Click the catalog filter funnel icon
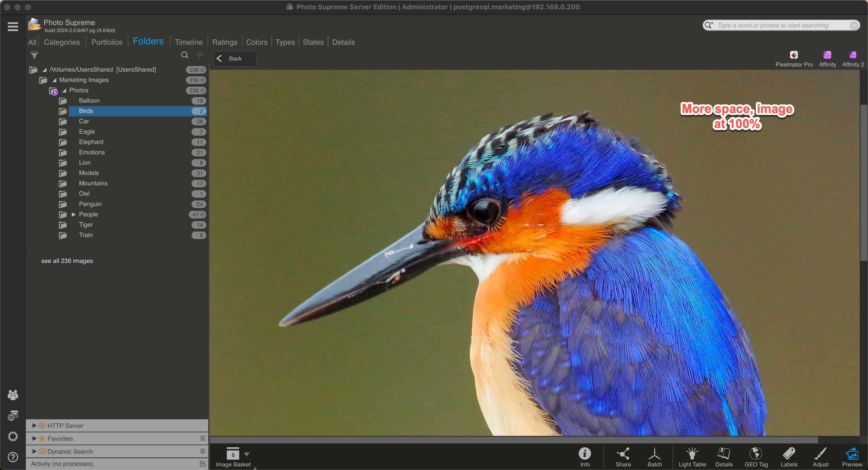Viewport: 868px width, 470px height. [34, 55]
